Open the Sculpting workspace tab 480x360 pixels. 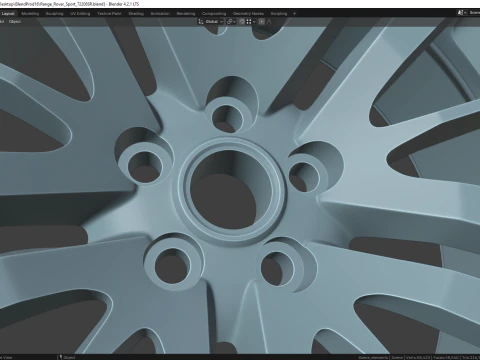pyautogui.click(x=54, y=14)
